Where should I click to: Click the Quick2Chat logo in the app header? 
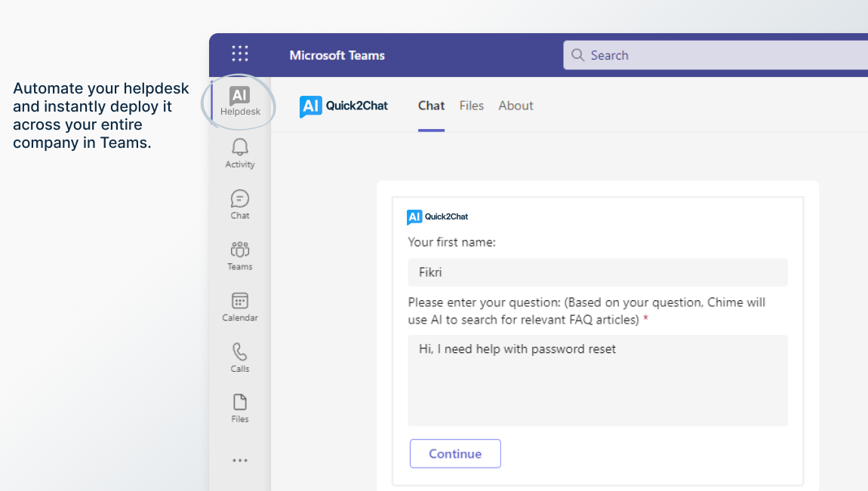[x=343, y=106]
